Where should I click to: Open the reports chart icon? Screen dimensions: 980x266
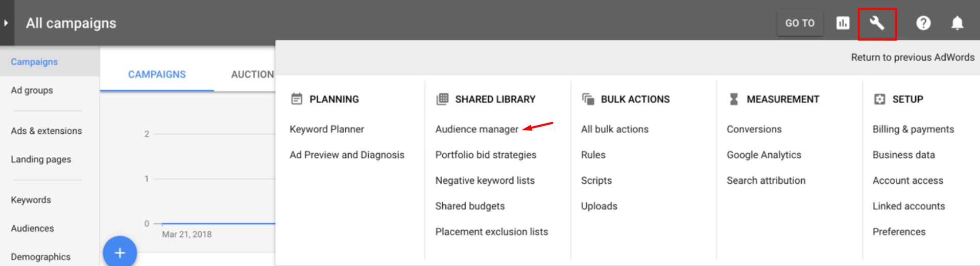point(843,23)
